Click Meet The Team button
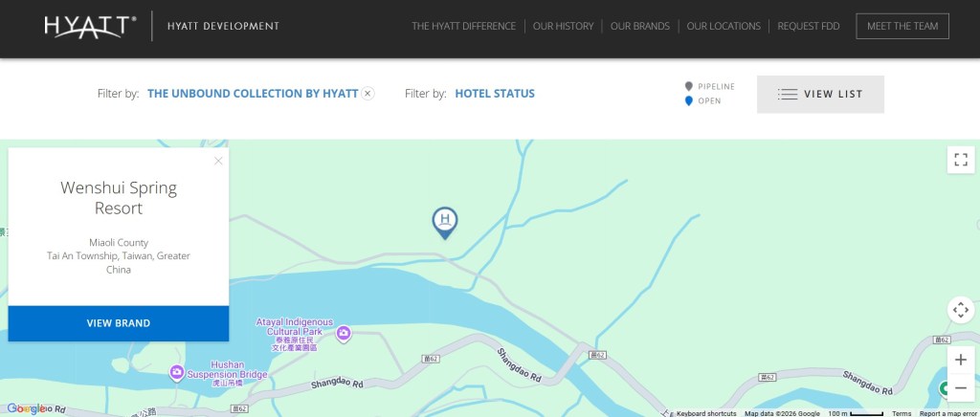 click(902, 27)
